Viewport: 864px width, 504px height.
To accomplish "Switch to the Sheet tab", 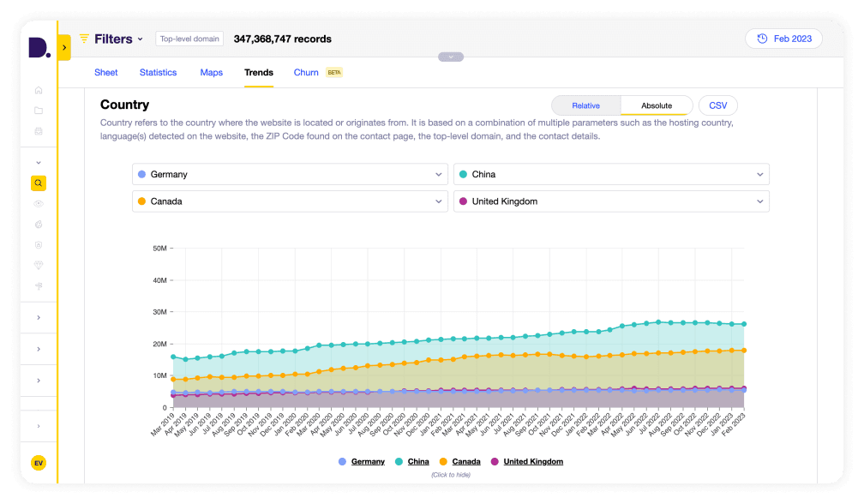I will pos(105,73).
